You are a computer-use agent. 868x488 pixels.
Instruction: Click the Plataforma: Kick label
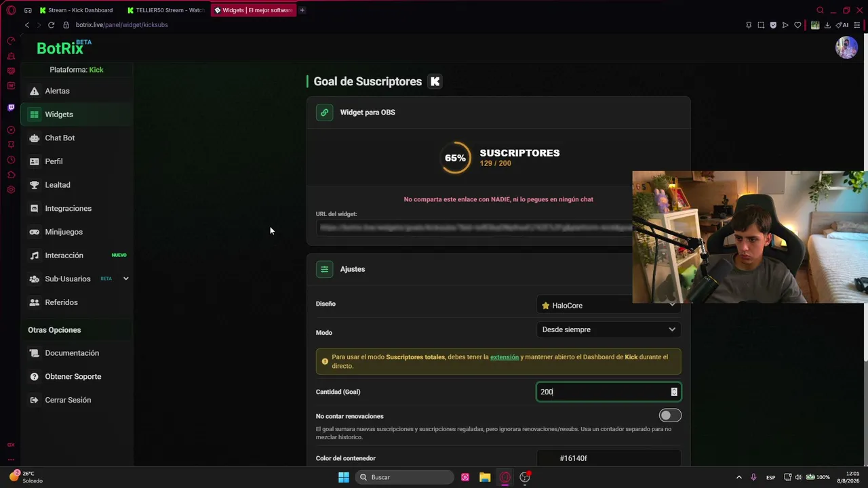77,70
